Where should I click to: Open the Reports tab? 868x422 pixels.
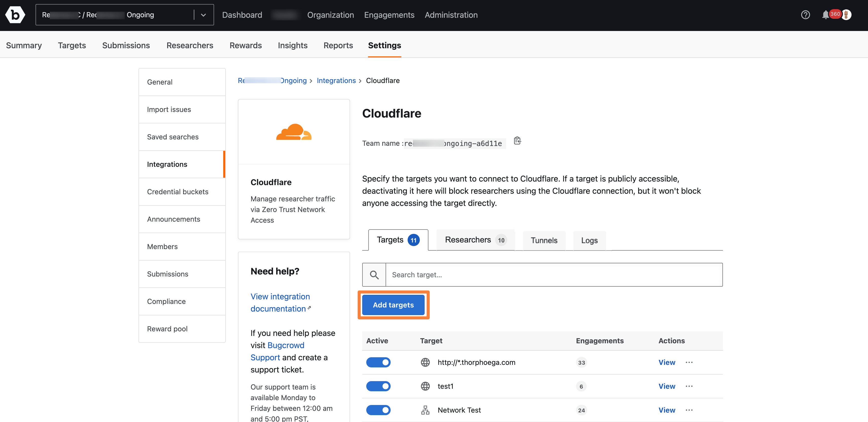point(338,45)
